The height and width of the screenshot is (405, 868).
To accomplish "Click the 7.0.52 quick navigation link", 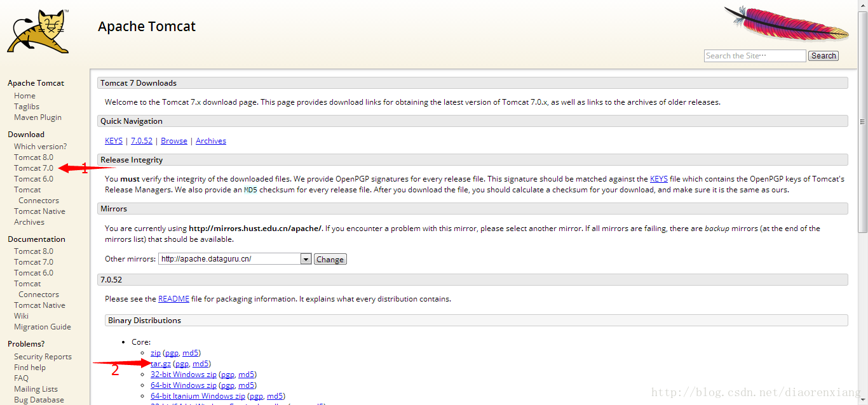I will point(142,141).
